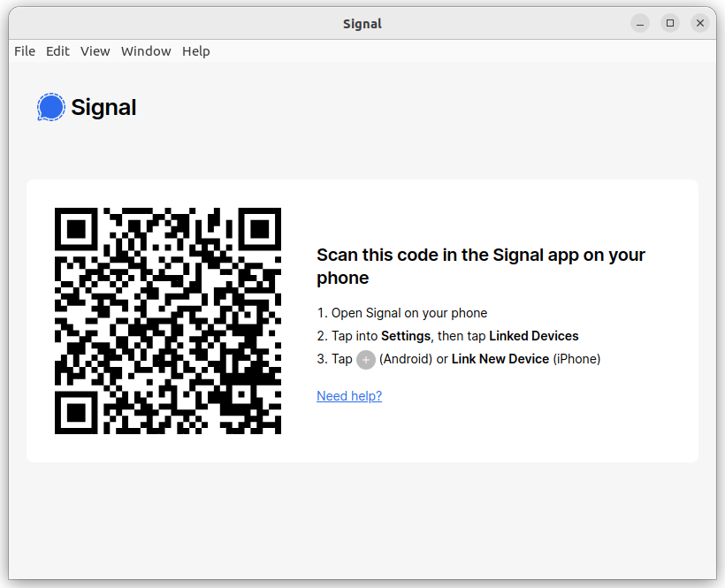
Task: Close the Signal window
Action: [700, 23]
